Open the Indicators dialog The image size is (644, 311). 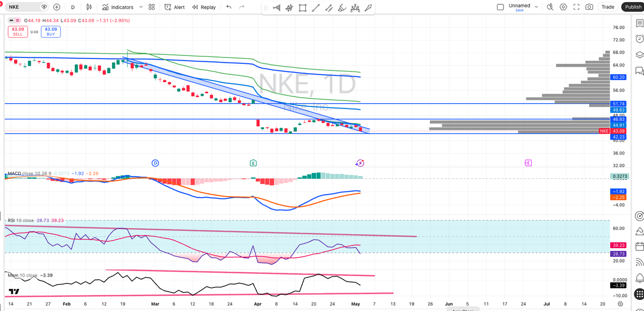118,7
